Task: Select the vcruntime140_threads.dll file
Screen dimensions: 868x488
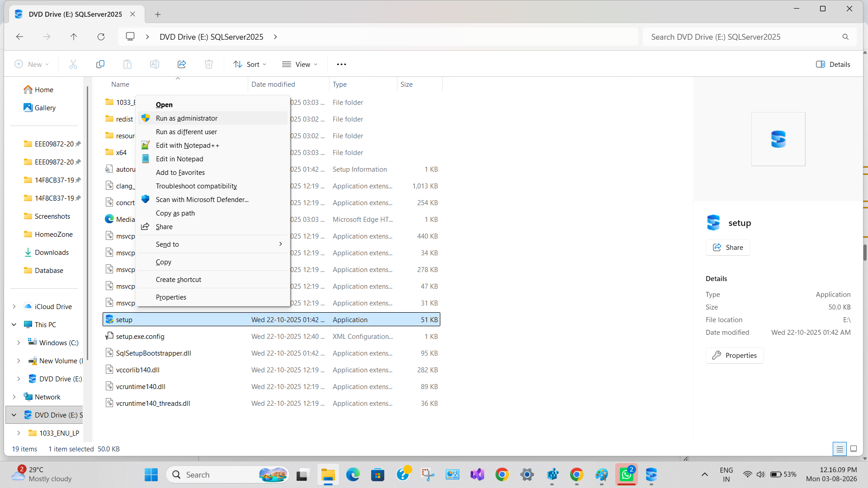Action: [271, 403]
